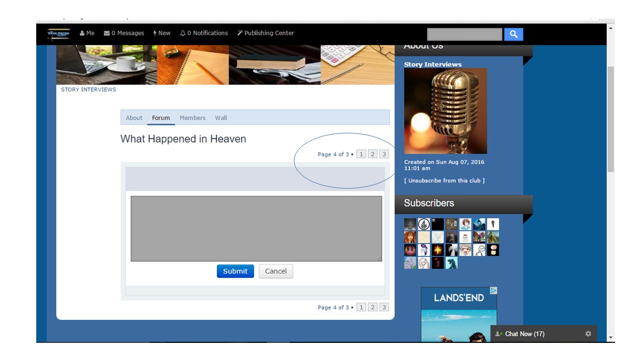Image resolution: width=644 pixels, height=362 pixels.
Task: Open the bell Notifications icon
Action: [x=183, y=33]
